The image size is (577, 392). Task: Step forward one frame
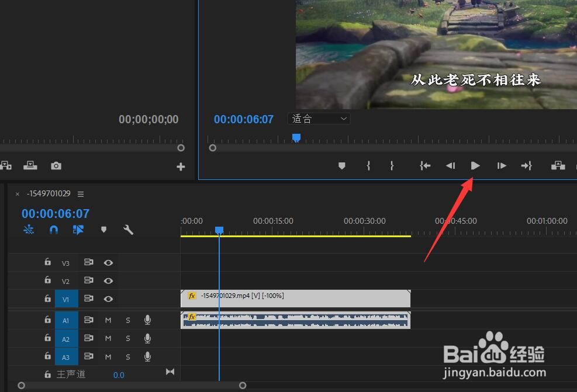coord(502,166)
